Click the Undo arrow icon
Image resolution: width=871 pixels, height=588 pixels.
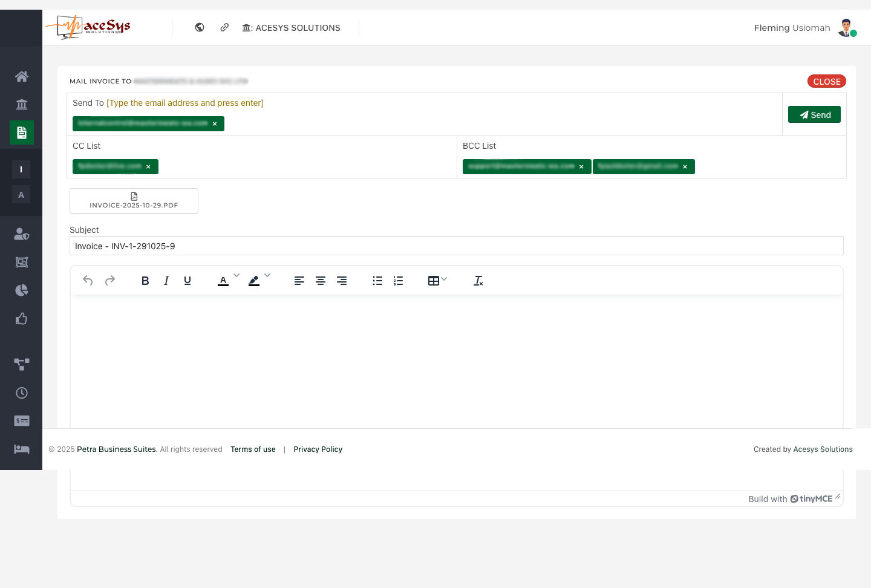[x=88, y=281]
